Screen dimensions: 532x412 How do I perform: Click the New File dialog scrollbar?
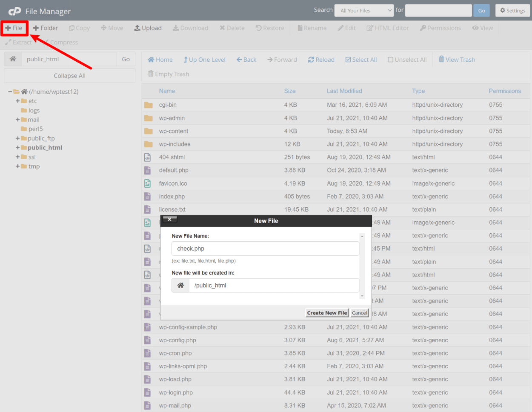point(362,266)
